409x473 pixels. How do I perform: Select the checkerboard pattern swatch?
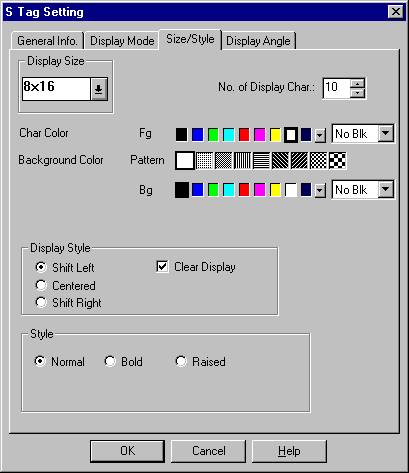coord(338,161)
